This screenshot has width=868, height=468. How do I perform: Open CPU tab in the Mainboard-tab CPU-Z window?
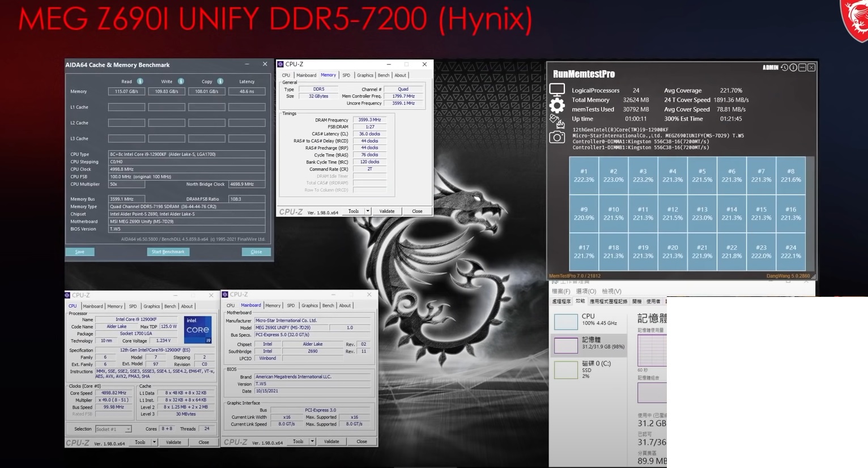(x=231, y=305)
